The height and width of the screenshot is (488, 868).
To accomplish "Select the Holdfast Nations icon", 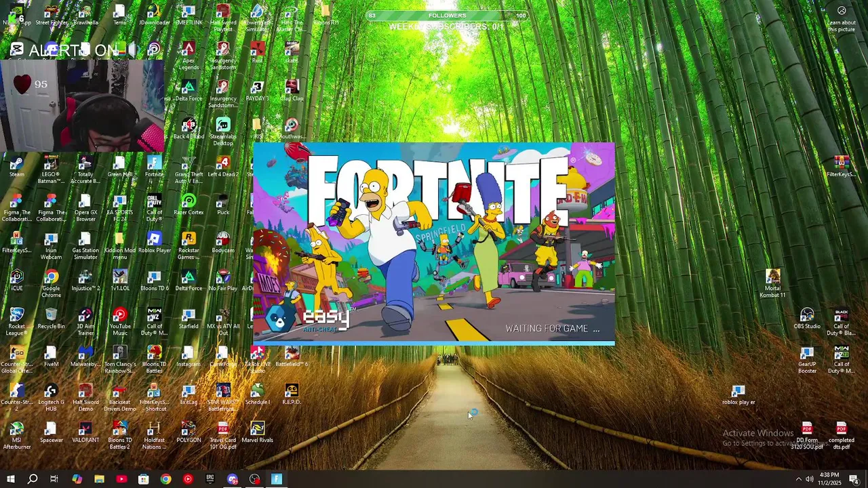I will tap(154, 436).
